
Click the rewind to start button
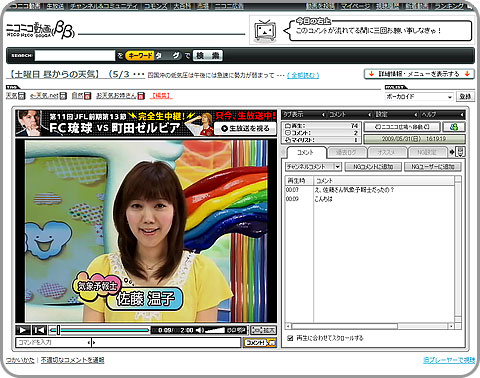[x=39, y=330]
